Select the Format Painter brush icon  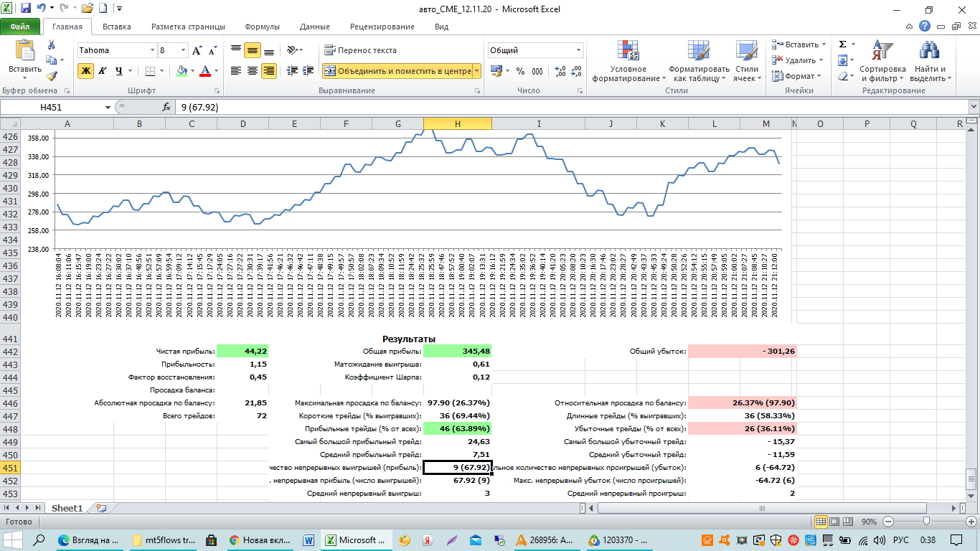[51, 76]
